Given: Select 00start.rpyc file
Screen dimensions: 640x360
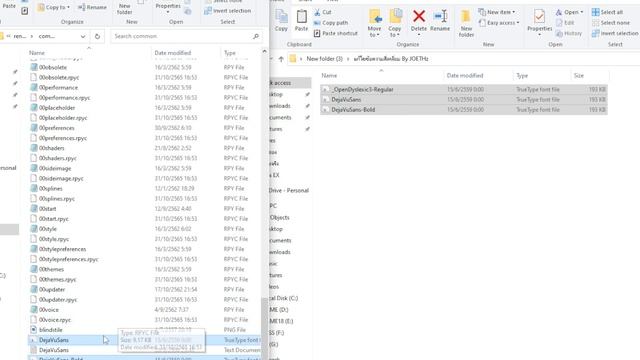Looking at the screenshot, I should tap(144, 219).
